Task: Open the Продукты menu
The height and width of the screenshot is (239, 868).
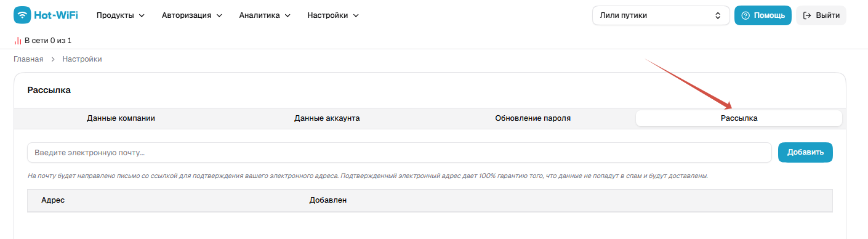Action: click(121, 15)
